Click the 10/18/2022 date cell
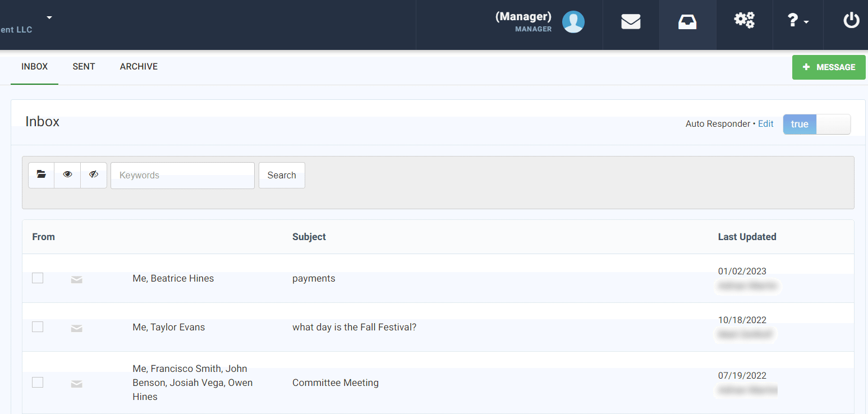The width and height of the screenshot is (868, 414). [742, 320]
